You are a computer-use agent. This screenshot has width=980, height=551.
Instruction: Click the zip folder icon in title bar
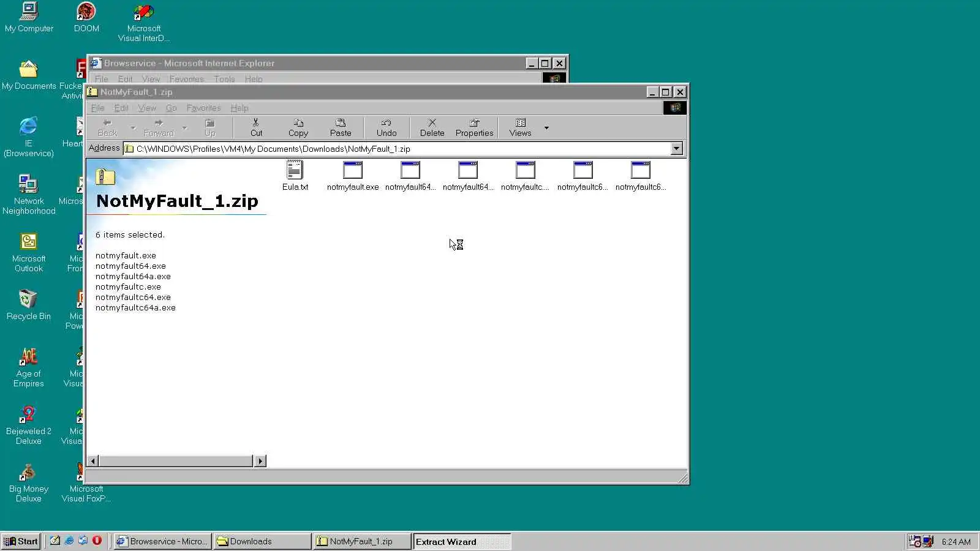click(x=92, y=92)
